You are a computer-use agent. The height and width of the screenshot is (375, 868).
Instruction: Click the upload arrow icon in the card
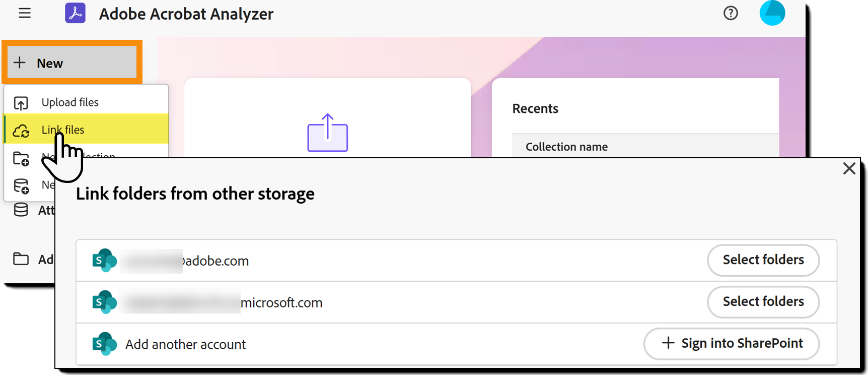click(x=327, y=132)
